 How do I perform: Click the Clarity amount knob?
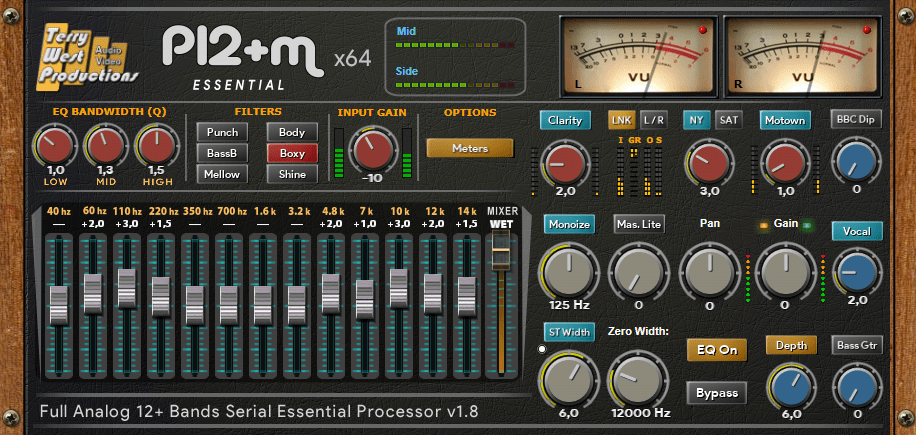coord(564,165)
